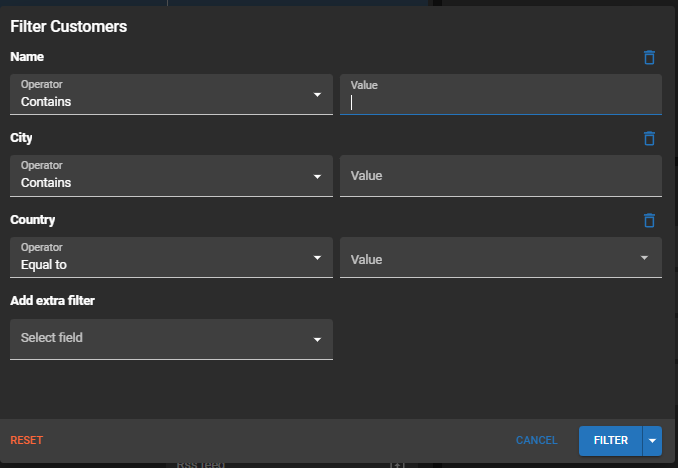Open the Country Operator dropdown set to Equal to
Image resolution: width=678 pixels, height=468 pixels.
click(171, 257)
